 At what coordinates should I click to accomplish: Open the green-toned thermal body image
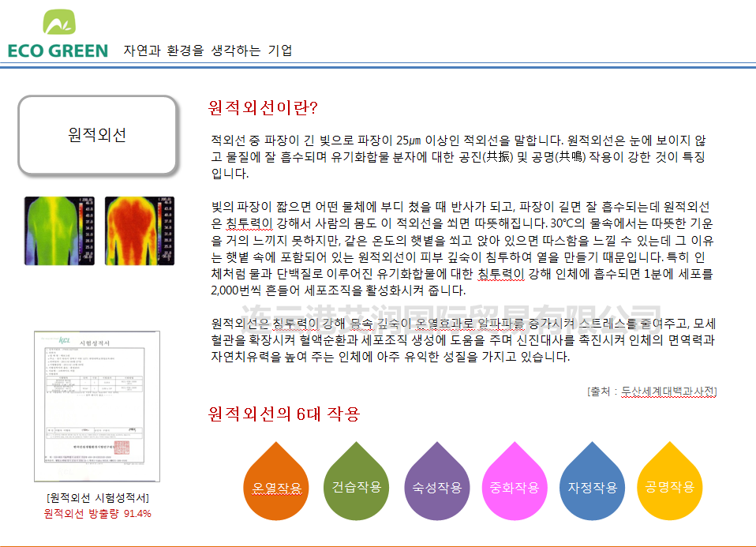59,230
